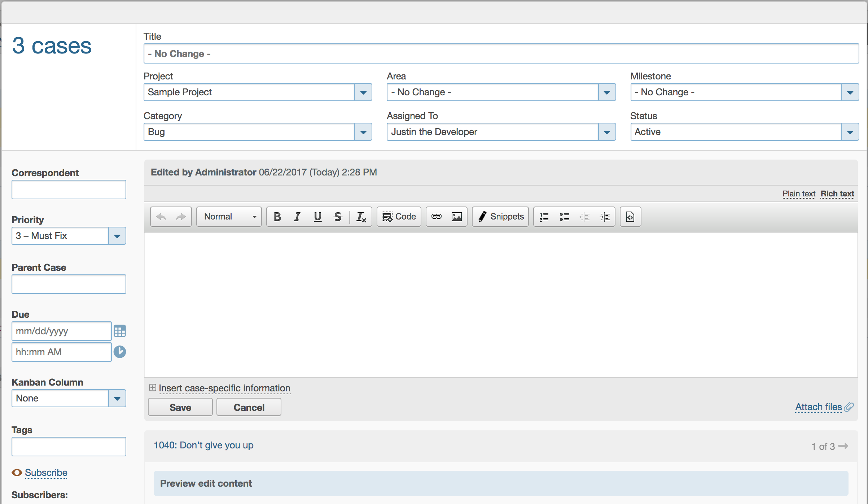Click the italic formatting icon
The image size is (868, 504).
(297, 217)
